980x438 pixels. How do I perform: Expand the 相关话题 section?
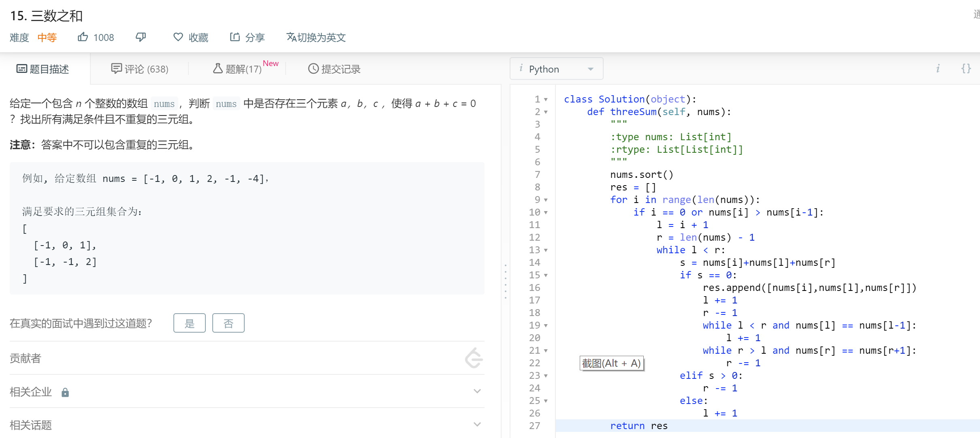coord(477,425)
